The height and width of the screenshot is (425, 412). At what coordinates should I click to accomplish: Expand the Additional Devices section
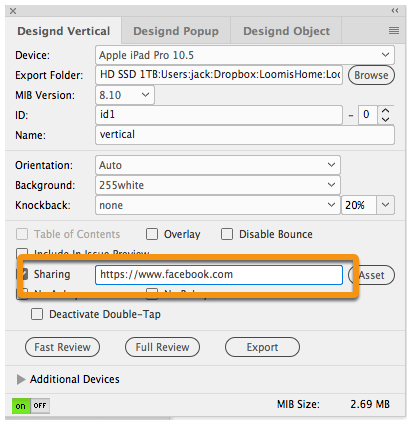click(21, 379)
